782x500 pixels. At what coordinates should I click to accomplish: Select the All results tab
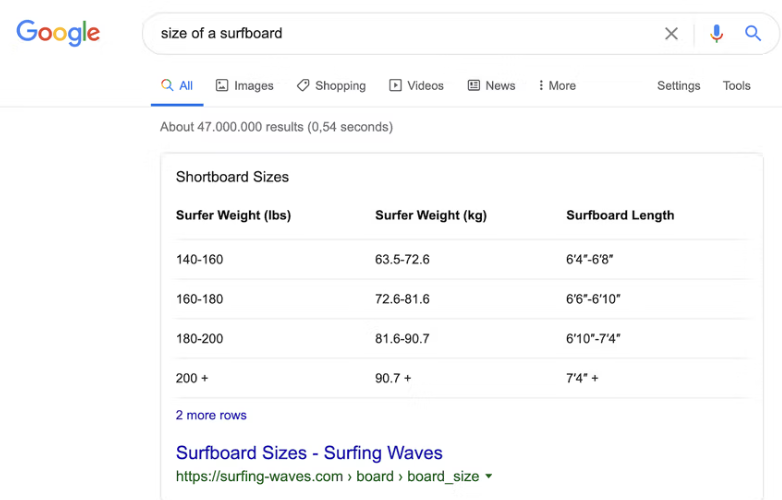tap(177, 86)
